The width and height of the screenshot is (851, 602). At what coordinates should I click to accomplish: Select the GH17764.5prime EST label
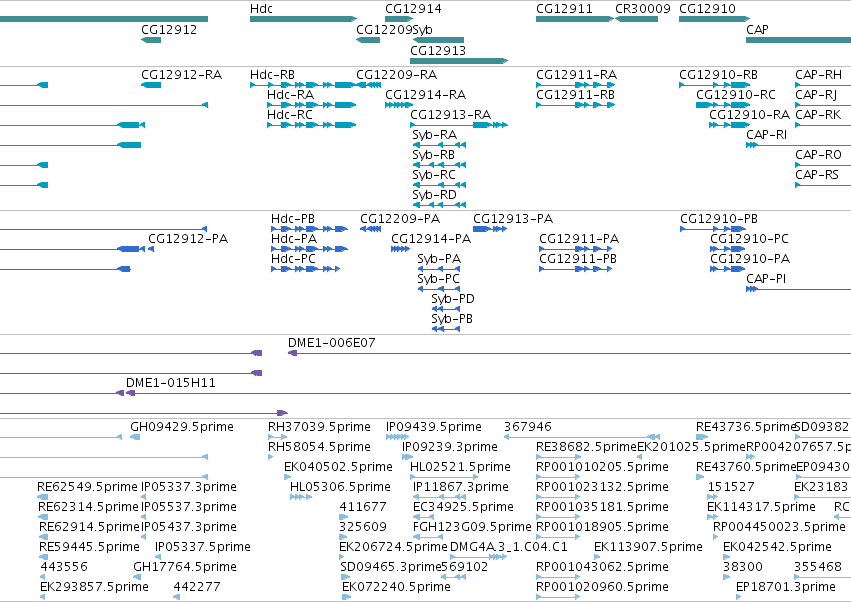tap(185, 568)
